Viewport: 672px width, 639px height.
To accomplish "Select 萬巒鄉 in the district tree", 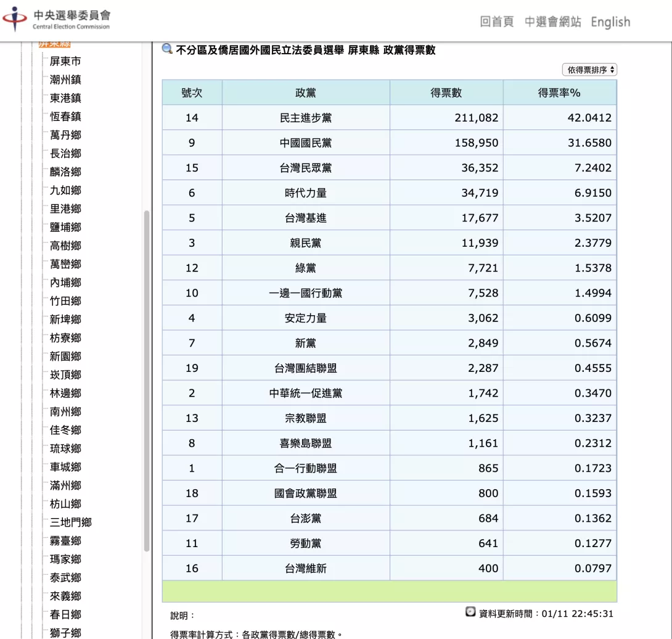I will click(x=65, y=264).
